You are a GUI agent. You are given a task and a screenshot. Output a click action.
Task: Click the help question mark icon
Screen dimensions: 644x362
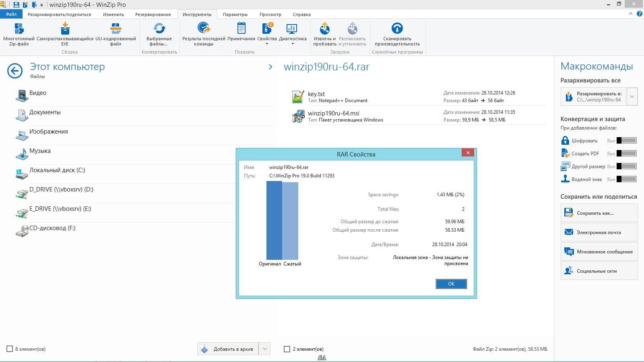pos(640,14)
